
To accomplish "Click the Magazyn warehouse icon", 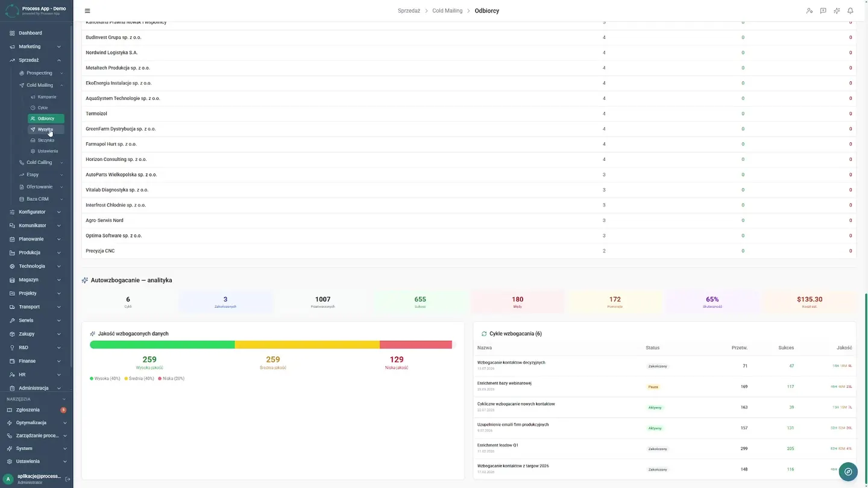I will (x=12, y=280).
